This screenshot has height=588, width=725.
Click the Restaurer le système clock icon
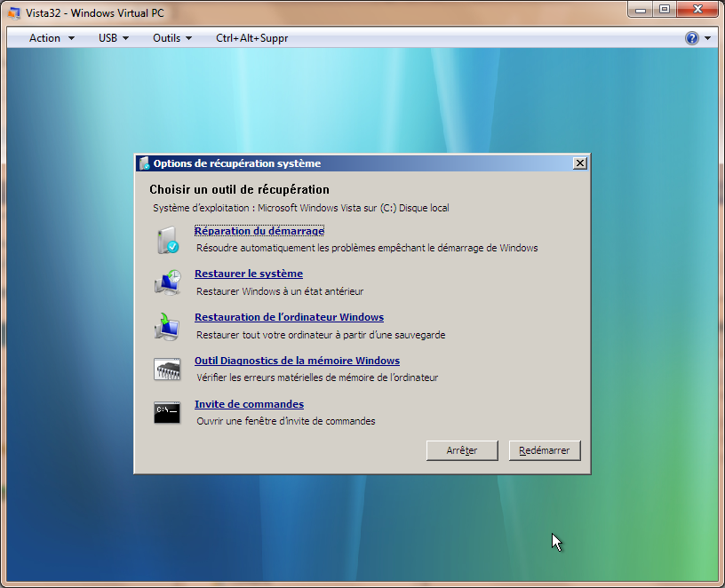[167, 283]
